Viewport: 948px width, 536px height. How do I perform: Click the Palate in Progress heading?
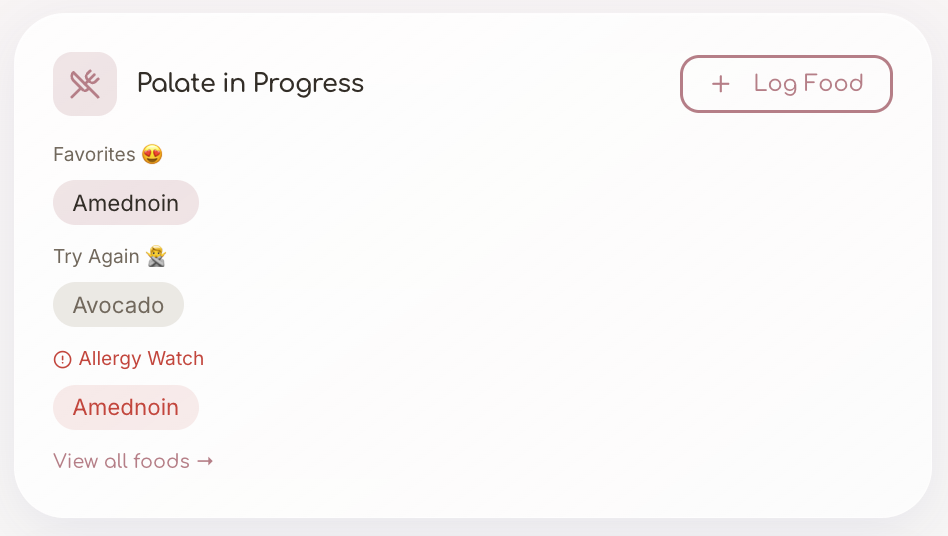click(x=250, y=83)
